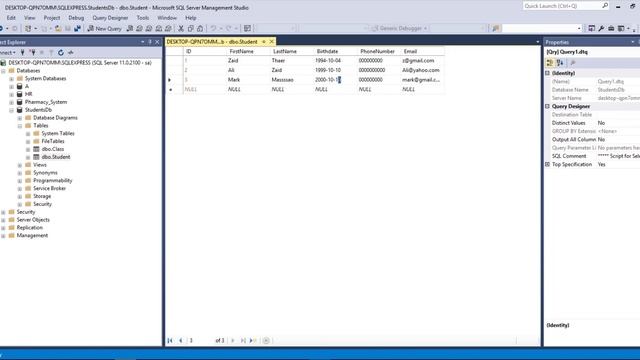640x360 pixels.
Task: Expand the Pharmacy_System database node
Action: click(11, 102)
